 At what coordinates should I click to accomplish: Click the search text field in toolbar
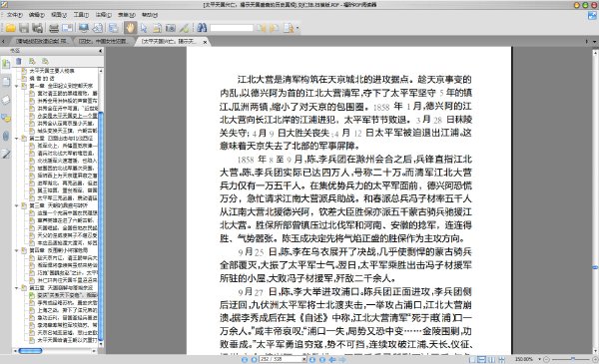pyautogui.click(x=232, y=28)
